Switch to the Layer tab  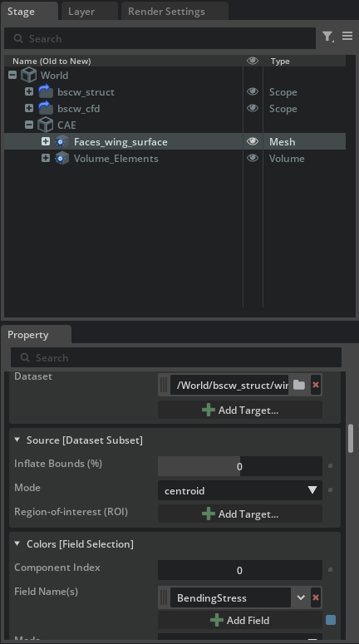tap(81, 12)
